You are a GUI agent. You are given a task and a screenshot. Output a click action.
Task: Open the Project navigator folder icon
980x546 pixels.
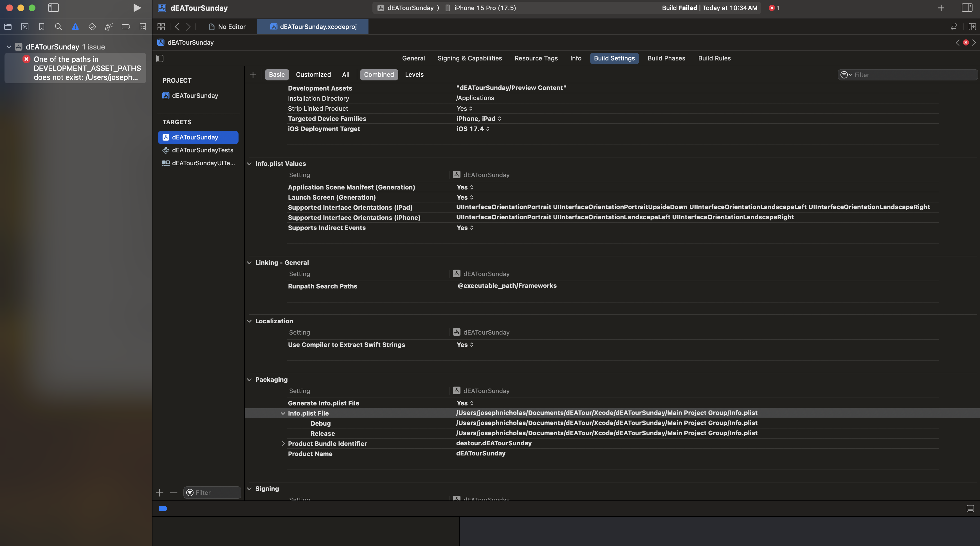coord(8,27)
